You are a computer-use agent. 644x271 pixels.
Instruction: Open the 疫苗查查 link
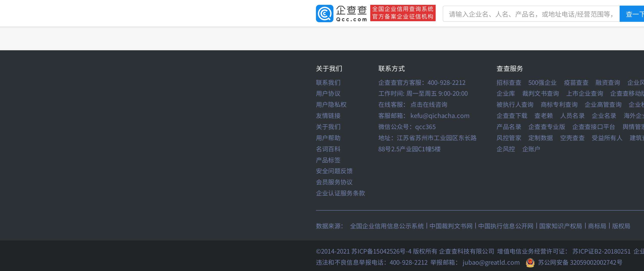pos(576,83)
